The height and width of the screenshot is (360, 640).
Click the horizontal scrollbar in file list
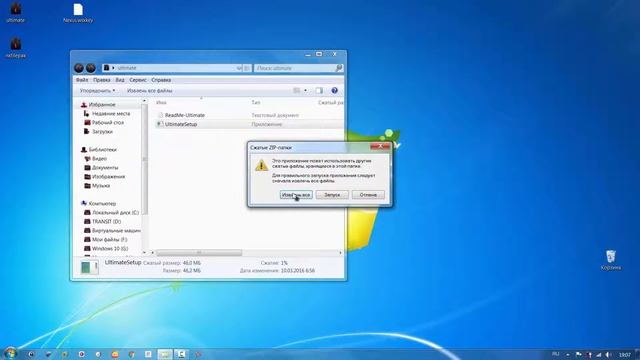199,253
